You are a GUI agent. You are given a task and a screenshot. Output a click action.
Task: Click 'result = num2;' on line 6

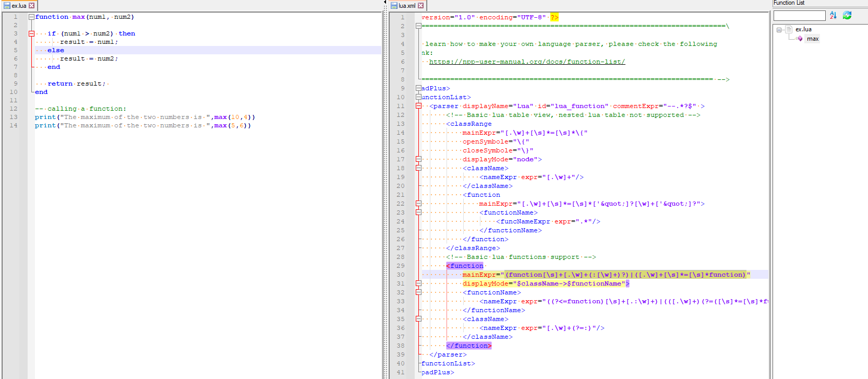89,58
